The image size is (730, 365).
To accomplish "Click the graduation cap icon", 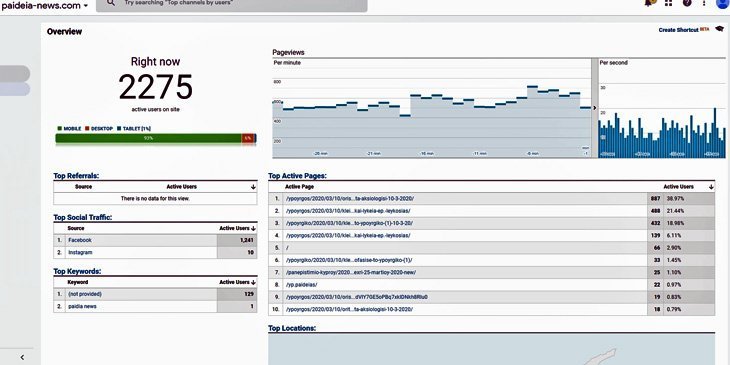I will tap(719, 29).
